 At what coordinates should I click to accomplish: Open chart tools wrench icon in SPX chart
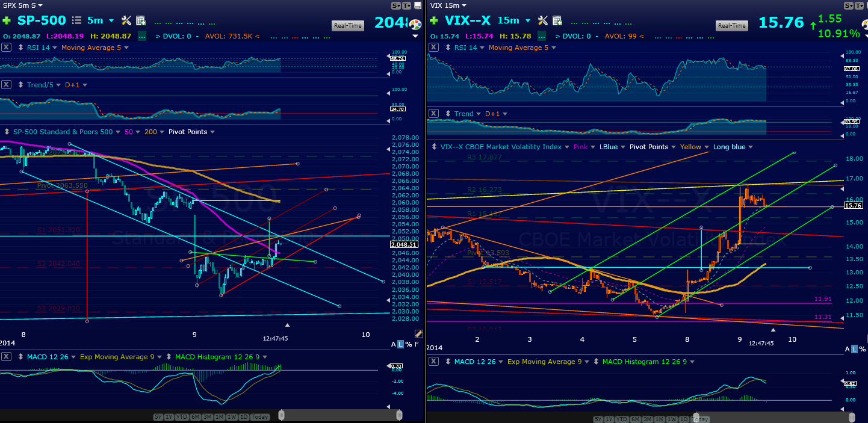click(x=126, y=20)
